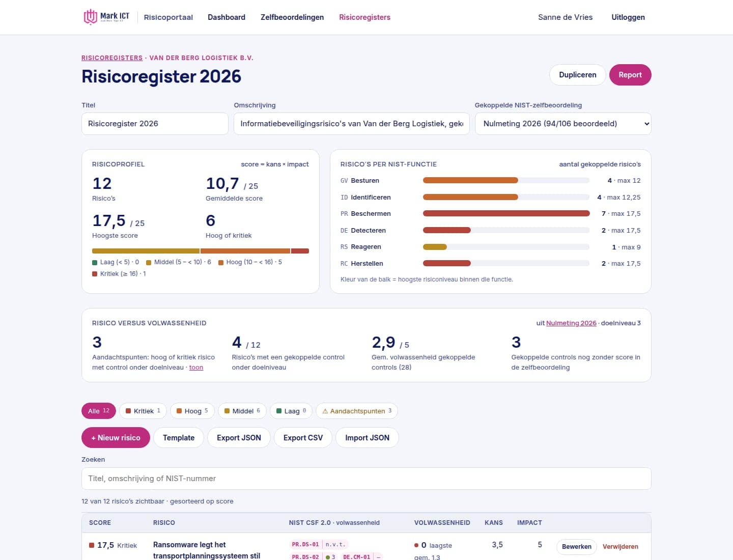This screenshot has width=733, height=560.
Task: Click the SCORE column header
Action: [100, 523]
